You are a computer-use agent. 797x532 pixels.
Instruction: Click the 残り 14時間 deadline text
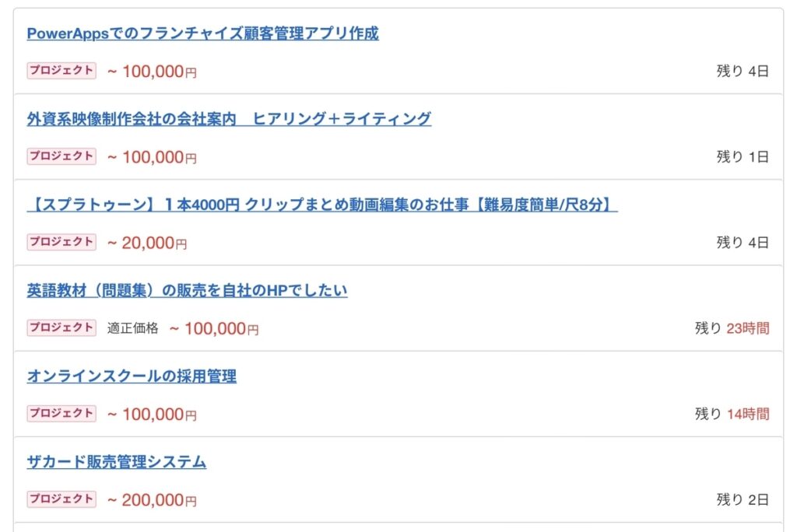[x=732, y=414]
